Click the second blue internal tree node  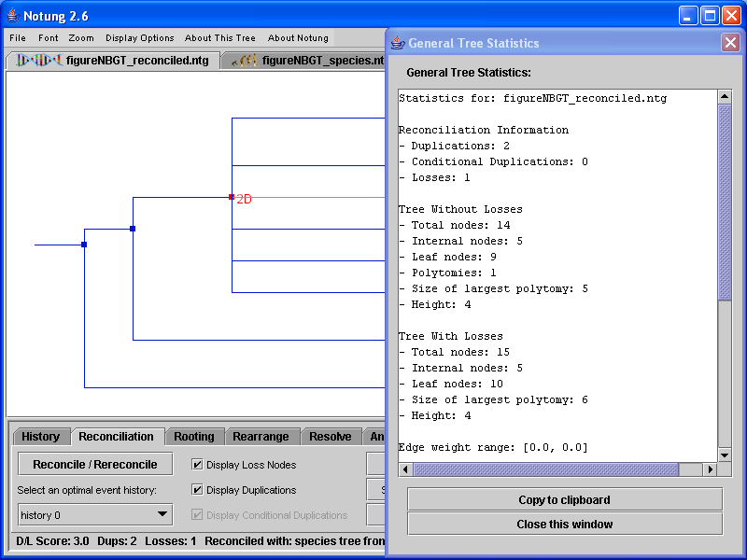pyautogui.click(x=133, y=229)
